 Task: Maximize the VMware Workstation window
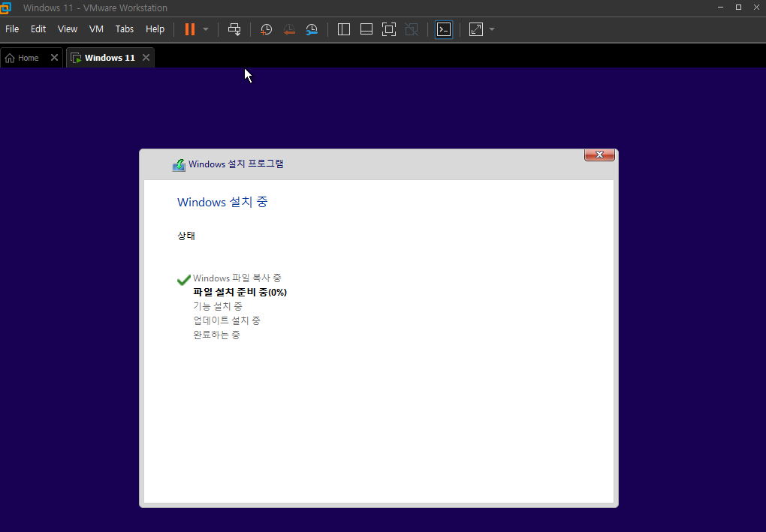[739, 8]
